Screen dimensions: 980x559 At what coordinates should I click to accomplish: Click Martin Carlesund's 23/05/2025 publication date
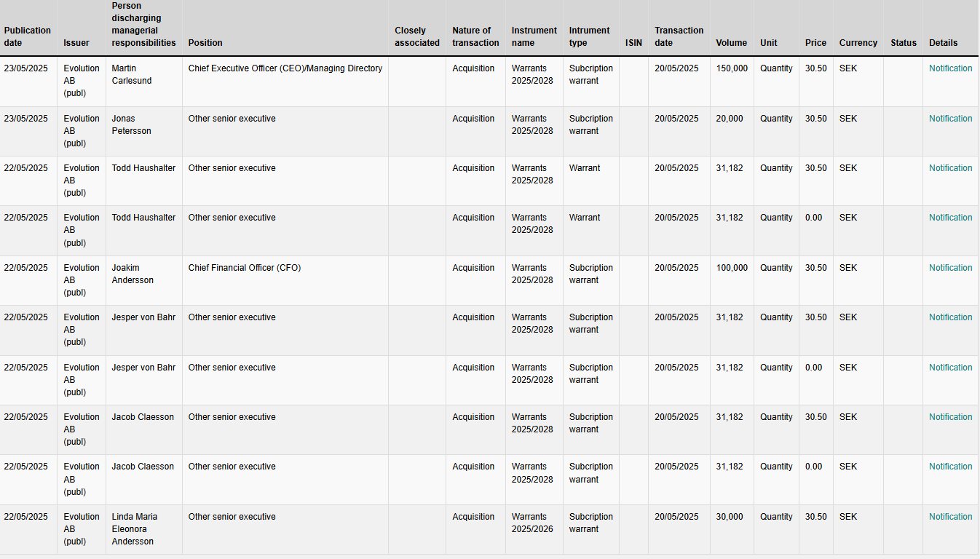[25, 68]
